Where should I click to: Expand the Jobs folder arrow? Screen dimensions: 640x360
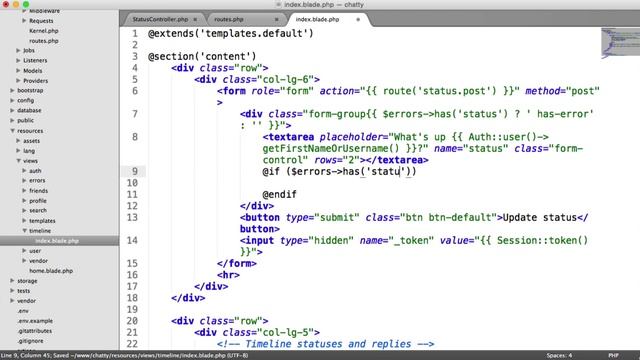(x=18, y=50)
